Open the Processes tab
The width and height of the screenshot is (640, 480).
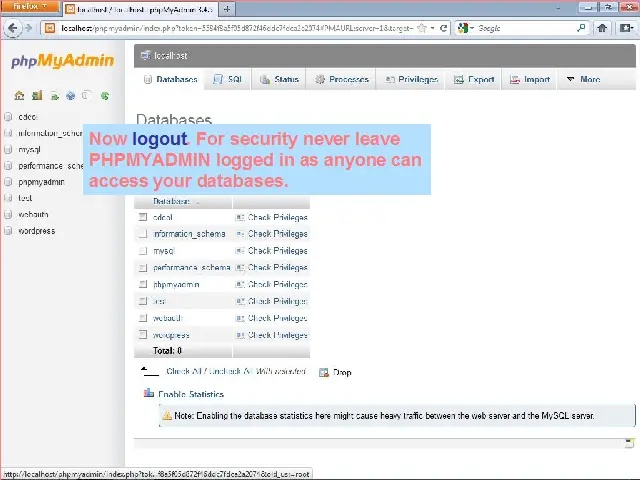pos(342,79)
